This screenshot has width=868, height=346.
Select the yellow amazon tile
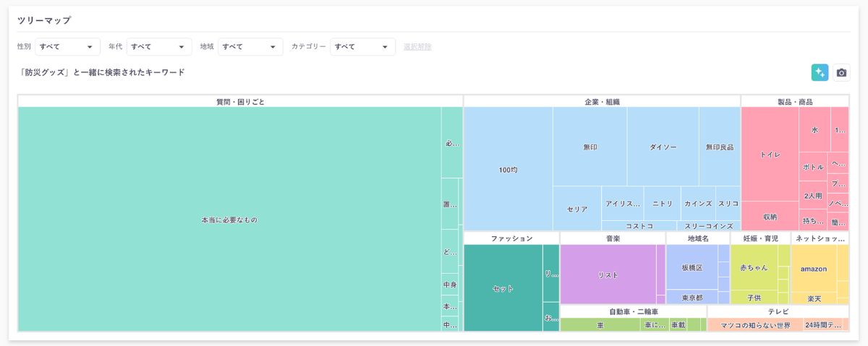pyautogui.click(x=814, y=269)
